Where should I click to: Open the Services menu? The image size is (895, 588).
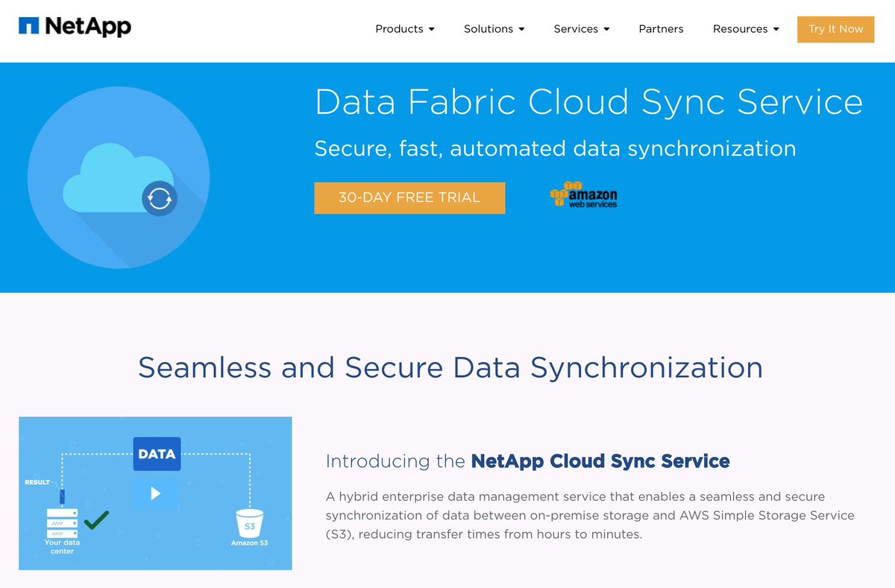(x=581, y=29)
